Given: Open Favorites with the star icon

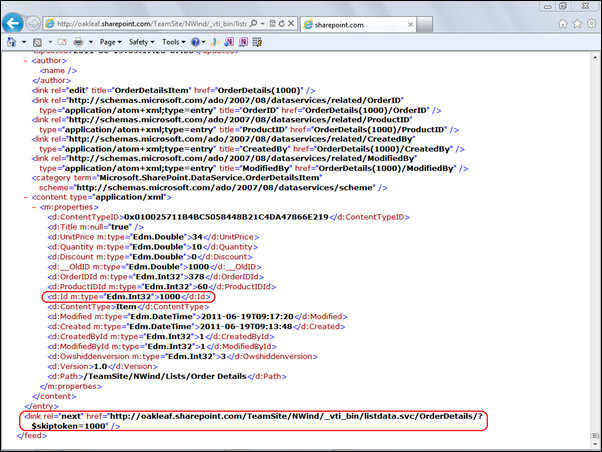Looking at the screenshot, I should point(577,24).
